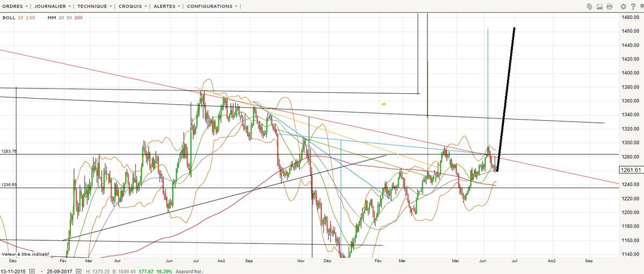
Task: Click the 1200.00 price axis label
Action: click(632, 212)
